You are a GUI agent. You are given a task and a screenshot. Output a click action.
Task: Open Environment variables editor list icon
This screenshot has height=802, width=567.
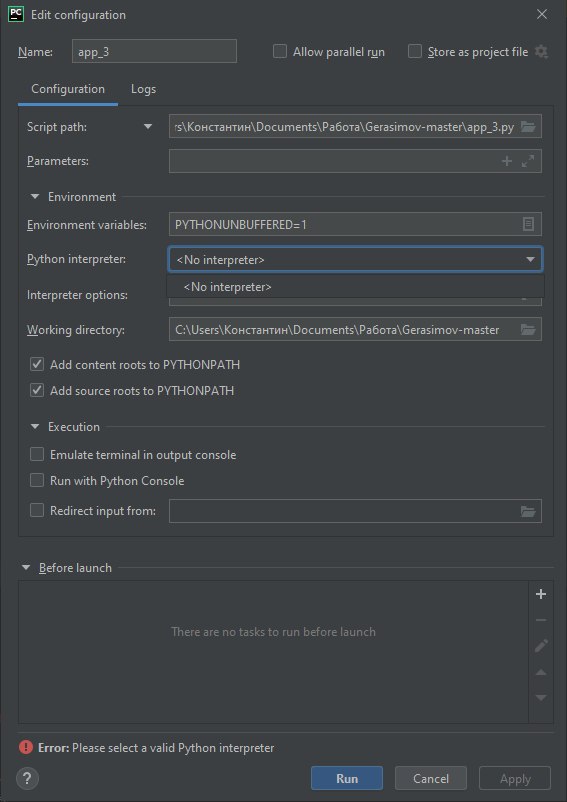(x=528, y=224)
